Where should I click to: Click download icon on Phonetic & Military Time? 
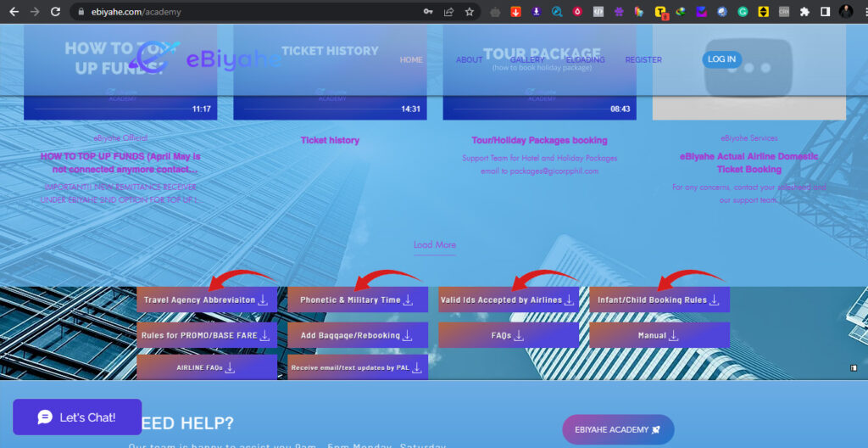(x=408, y=300)
